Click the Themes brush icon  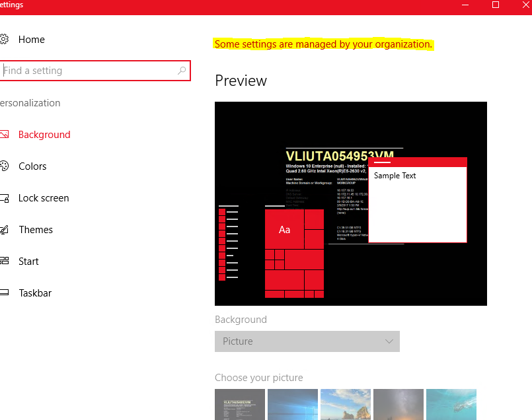pos(4,230)
